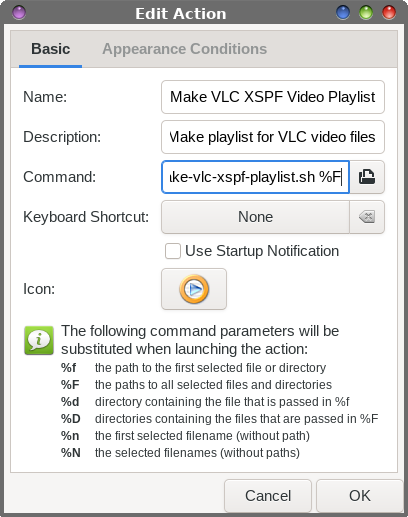This screenshot has width=408, height=517.
Task: Confirm changes with the OK button
Action: tap(360, 496)
